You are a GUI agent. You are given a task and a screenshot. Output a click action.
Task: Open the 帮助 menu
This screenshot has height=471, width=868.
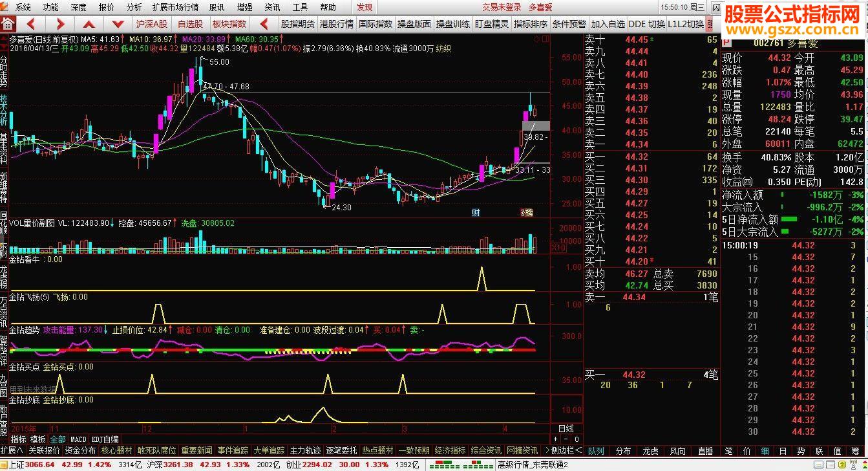pyautogui.click(x=328, y=7)
